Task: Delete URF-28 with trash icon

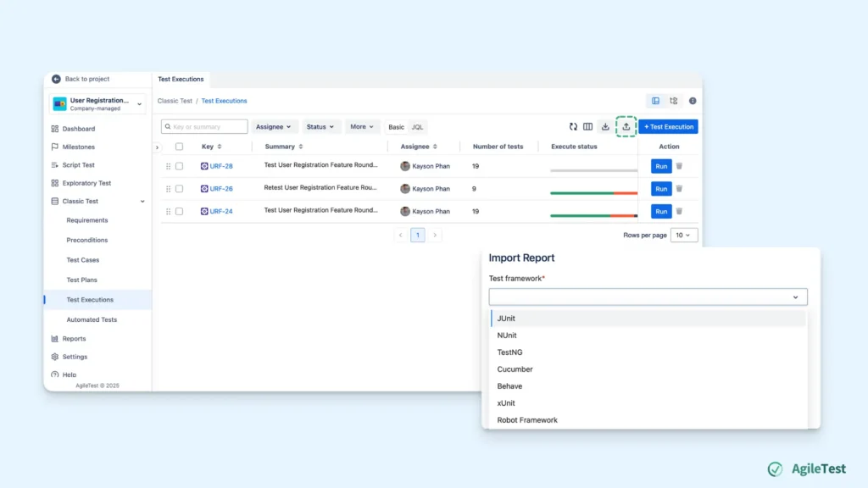Action: pyautogui.click(x=679, y=166)
